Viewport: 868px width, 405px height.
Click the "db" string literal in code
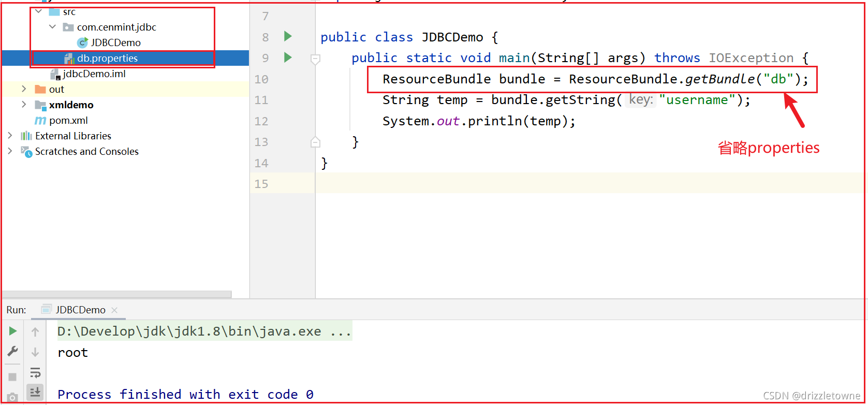(778, 79)
